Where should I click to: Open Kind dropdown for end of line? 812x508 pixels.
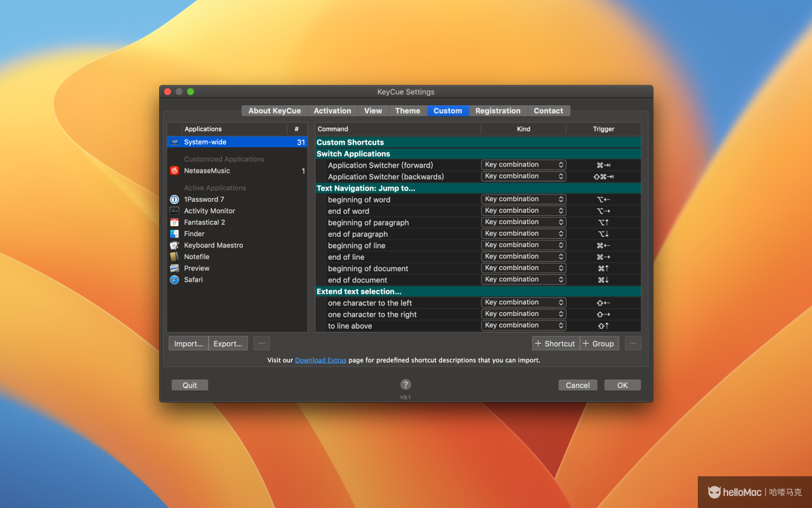click(523, 256)
